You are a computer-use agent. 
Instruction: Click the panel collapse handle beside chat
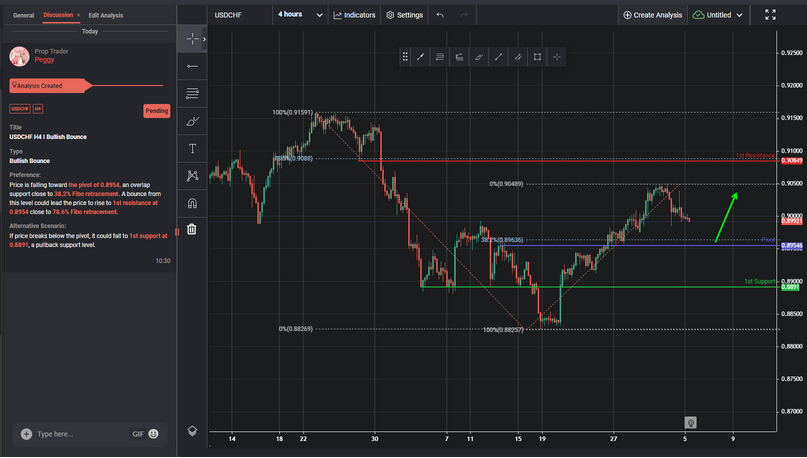177,232
